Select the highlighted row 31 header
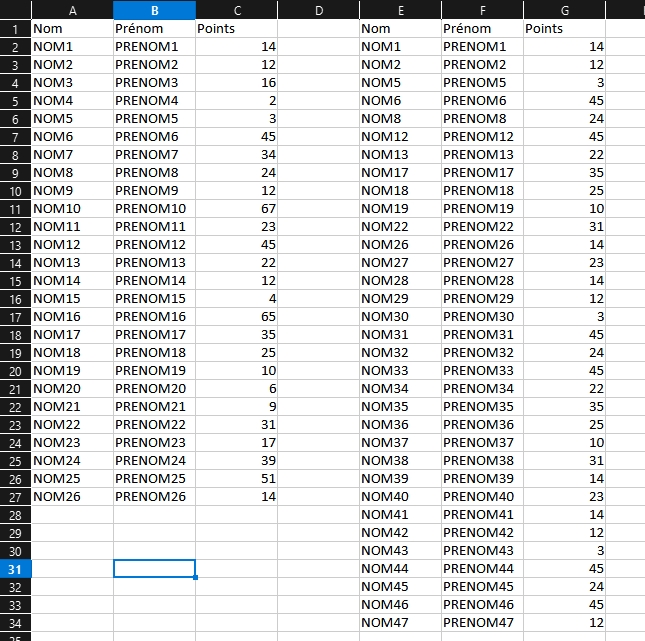 click(15, 569)
